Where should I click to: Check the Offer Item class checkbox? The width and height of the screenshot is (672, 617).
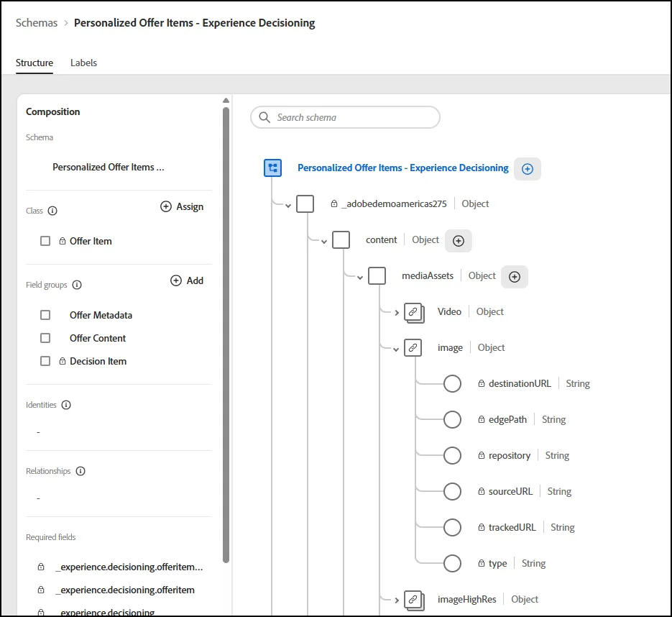pyautogui.click(x=45, y=241)
